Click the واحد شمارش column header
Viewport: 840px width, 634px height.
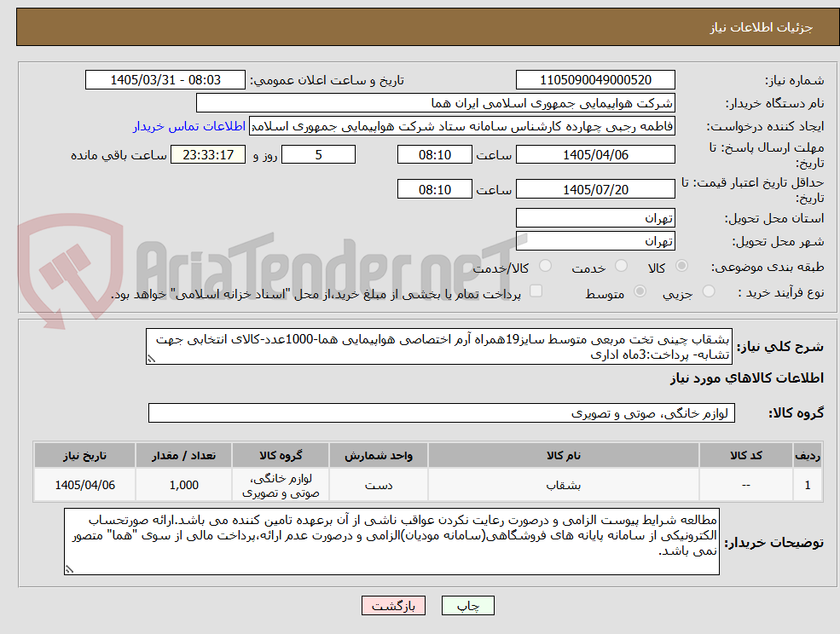click(x=379, y=456)
